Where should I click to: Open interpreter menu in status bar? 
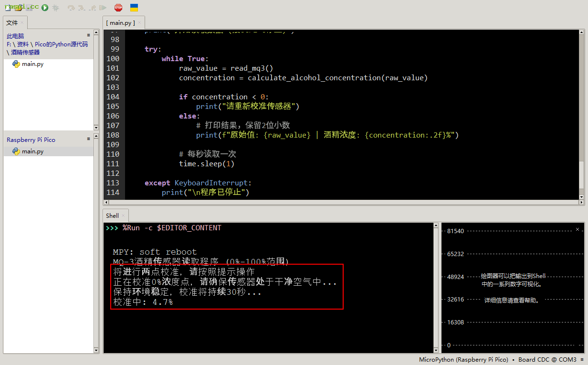[582, 360]
